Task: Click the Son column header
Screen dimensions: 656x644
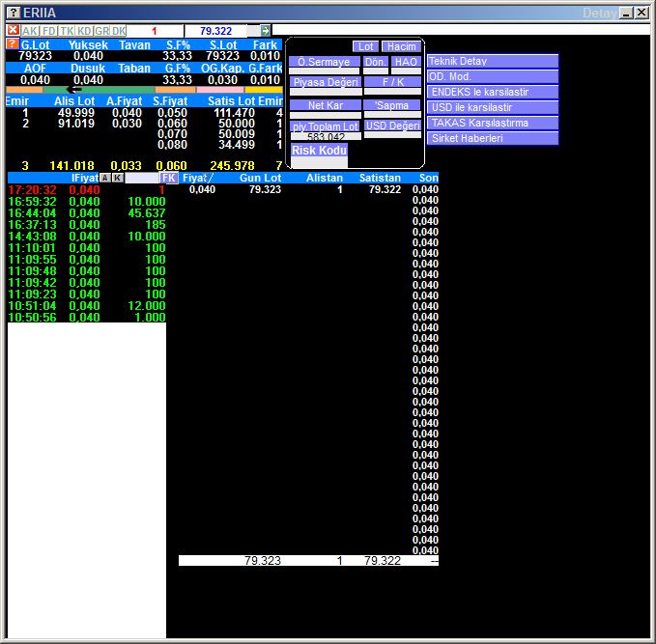Action: [x=428, y=178]
